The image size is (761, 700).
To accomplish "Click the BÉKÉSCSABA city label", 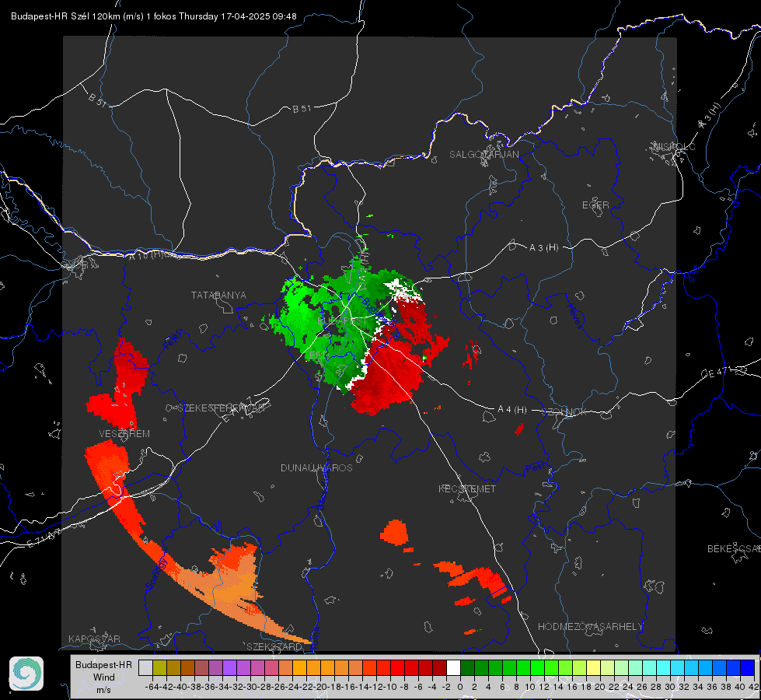I will 734,548.
